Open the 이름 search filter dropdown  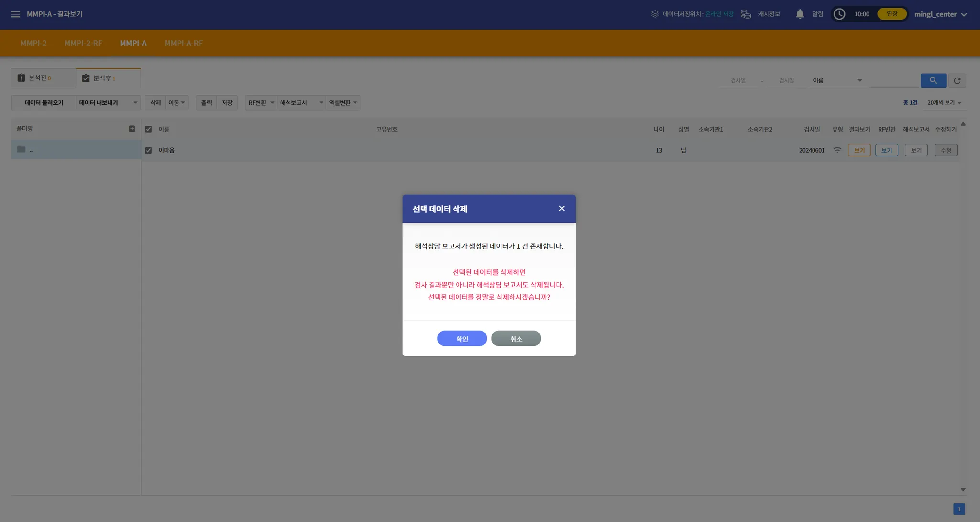837,80
